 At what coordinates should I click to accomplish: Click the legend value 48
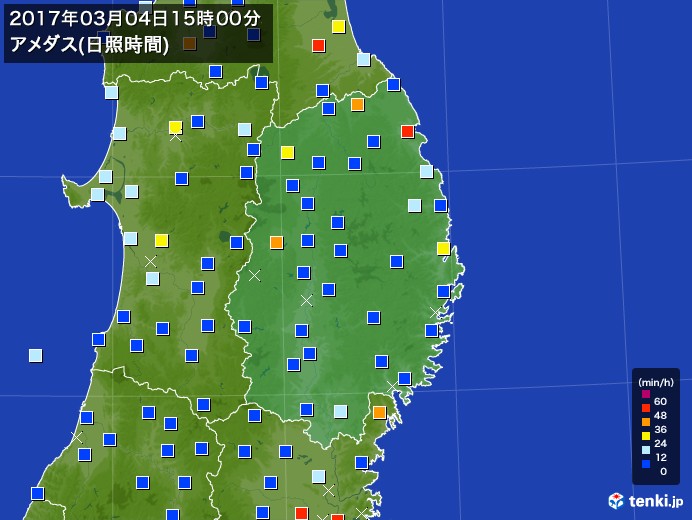coord(660,415)
